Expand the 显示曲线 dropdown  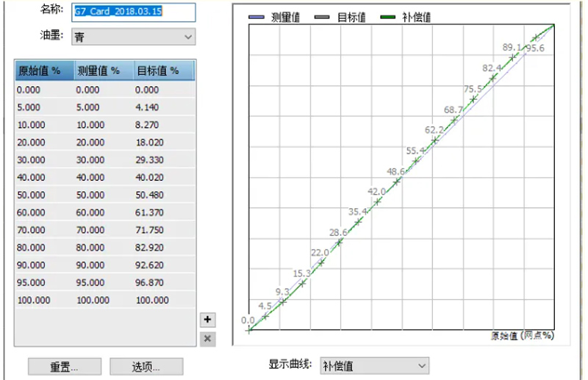coord(374,365)
